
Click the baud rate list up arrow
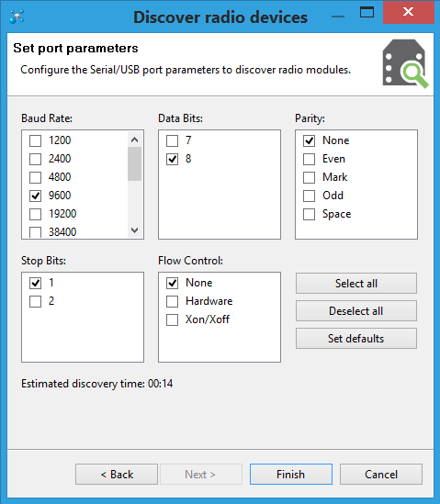click(134, 140)
